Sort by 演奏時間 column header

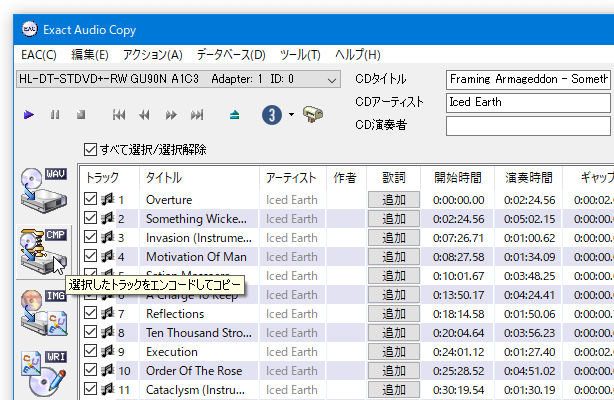point(528,178)
